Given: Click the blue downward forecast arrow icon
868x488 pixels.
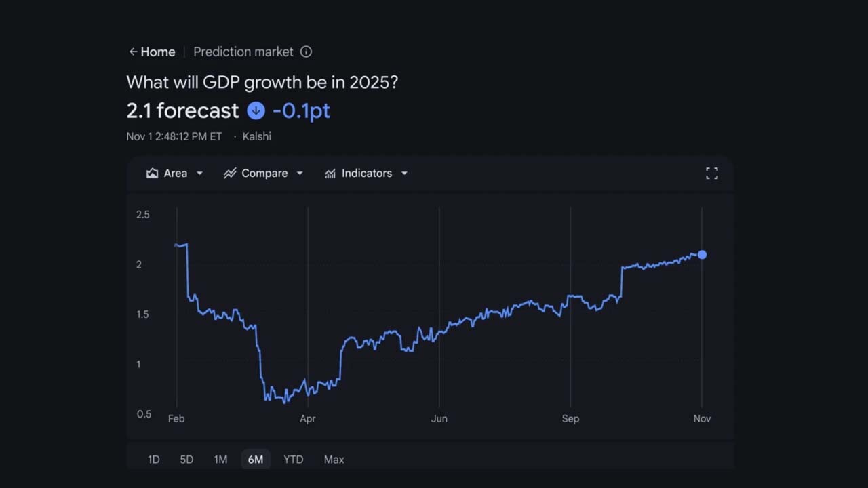Looking at the screenshot, I should [x=256, y=110].
